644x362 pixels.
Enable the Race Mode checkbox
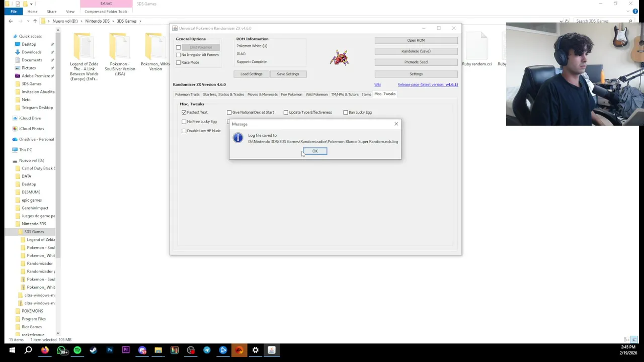(179, 62)
